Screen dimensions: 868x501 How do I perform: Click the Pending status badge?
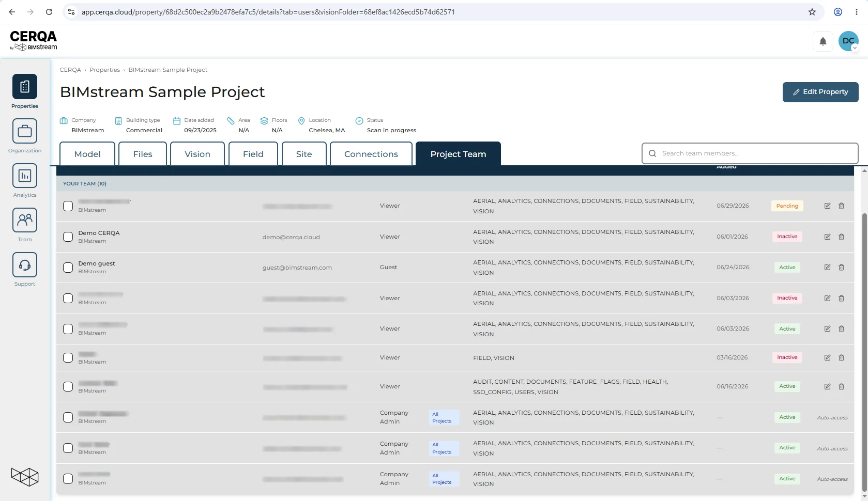[x=787, y=206]
